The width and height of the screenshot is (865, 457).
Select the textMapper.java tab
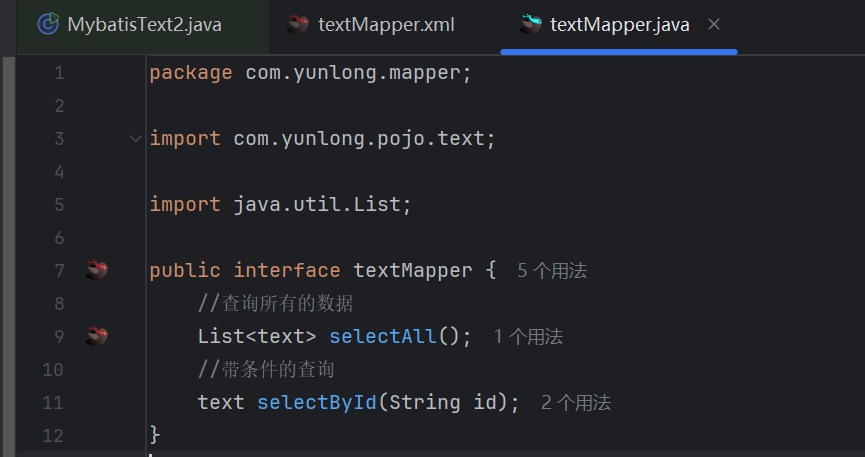(x=620, y=25)
